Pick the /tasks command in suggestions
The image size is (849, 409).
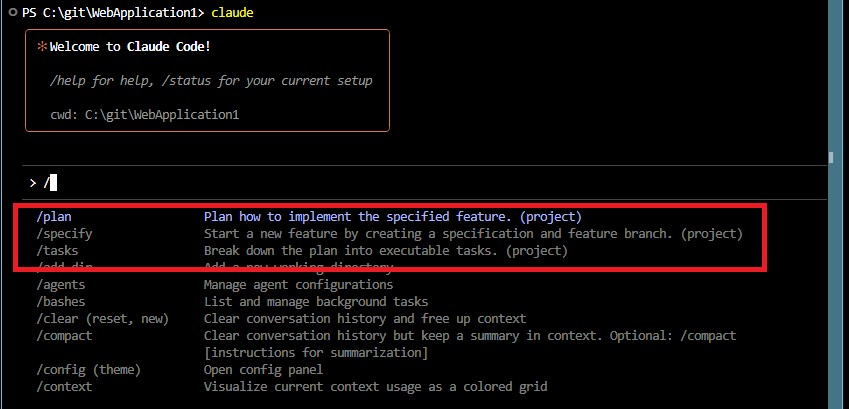[57, 250]
